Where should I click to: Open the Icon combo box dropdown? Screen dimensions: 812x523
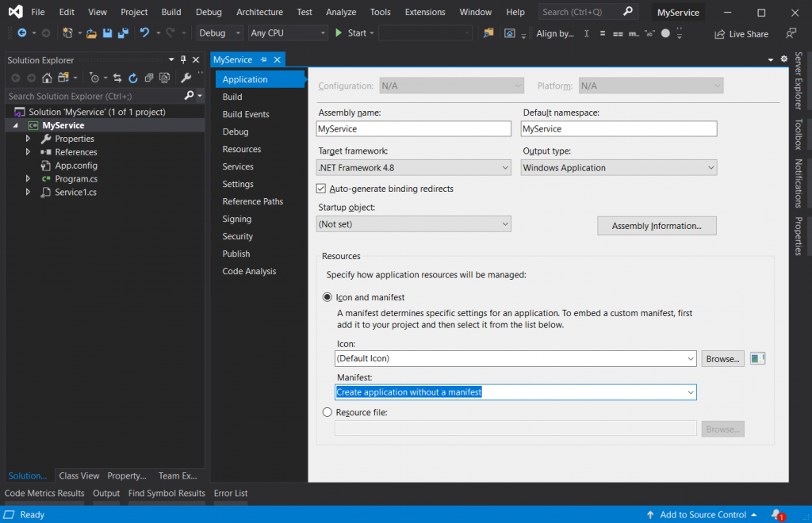click(x=691, y=358)
